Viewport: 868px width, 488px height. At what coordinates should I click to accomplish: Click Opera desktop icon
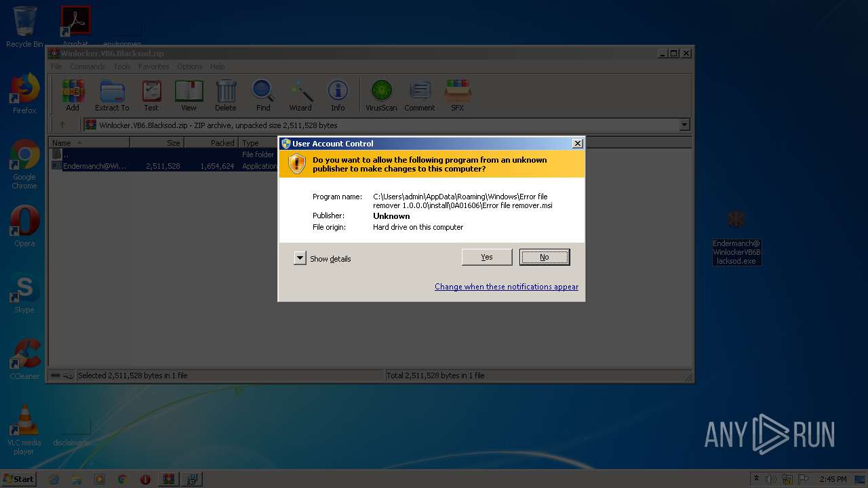pos(24,226)
